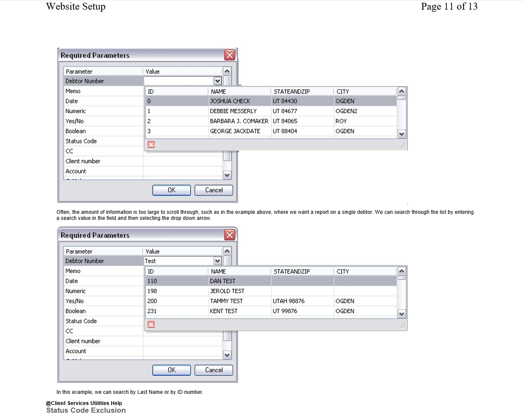Click the UT 84430 cell

pos(302,101)
